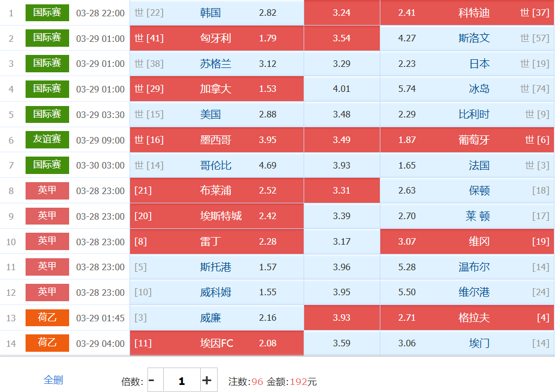This screenshot has width=555, height=392.
Task: Toggle draw odds 3.93 for 威廉 match
Action: (x=342, y=318)
